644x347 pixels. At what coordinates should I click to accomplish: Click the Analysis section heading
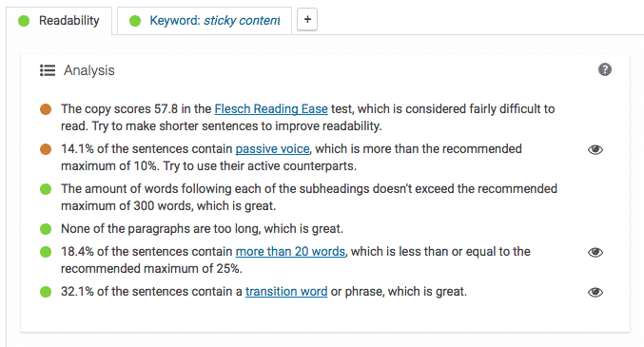click(x=88, y=70)
